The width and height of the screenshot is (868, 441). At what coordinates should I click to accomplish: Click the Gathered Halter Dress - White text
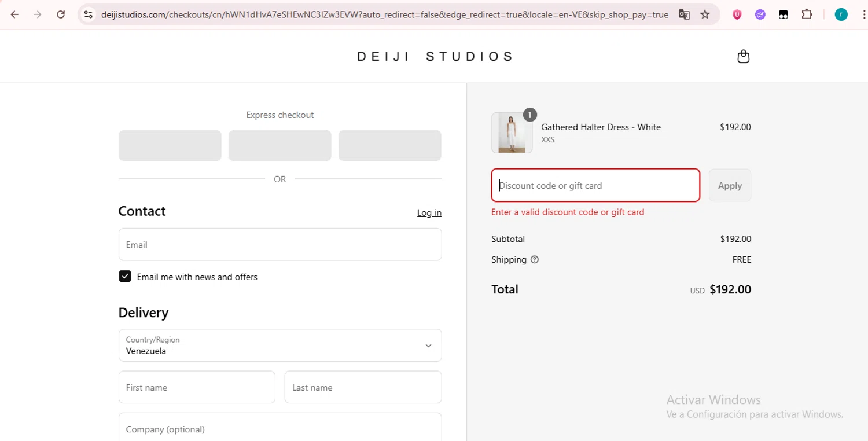coord(601,127)
